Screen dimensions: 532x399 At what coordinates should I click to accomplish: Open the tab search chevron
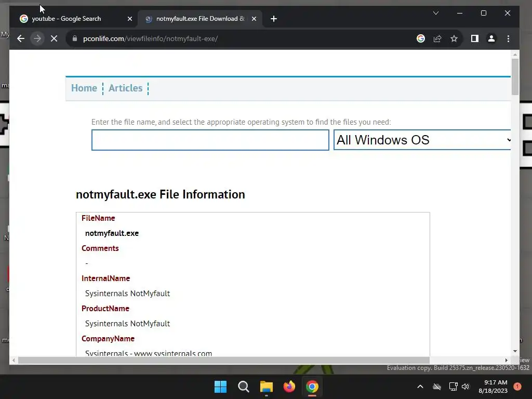tap(436, 13)
